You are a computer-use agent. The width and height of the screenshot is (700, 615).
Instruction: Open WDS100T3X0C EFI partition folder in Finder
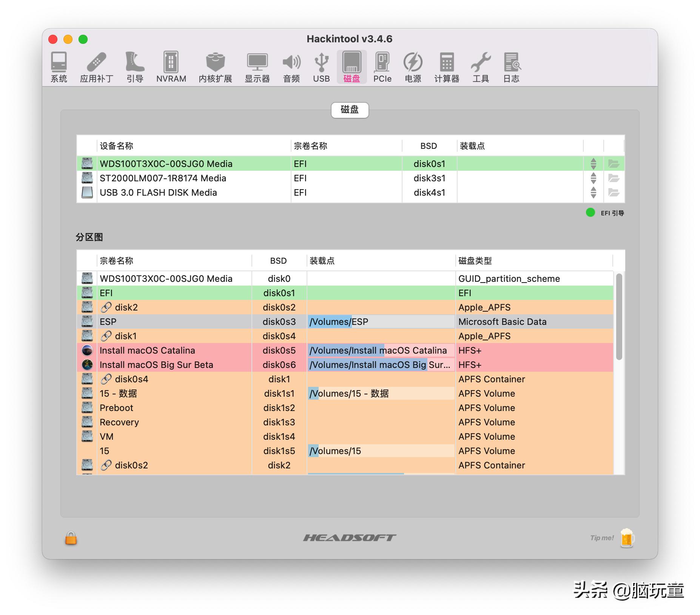614,164
